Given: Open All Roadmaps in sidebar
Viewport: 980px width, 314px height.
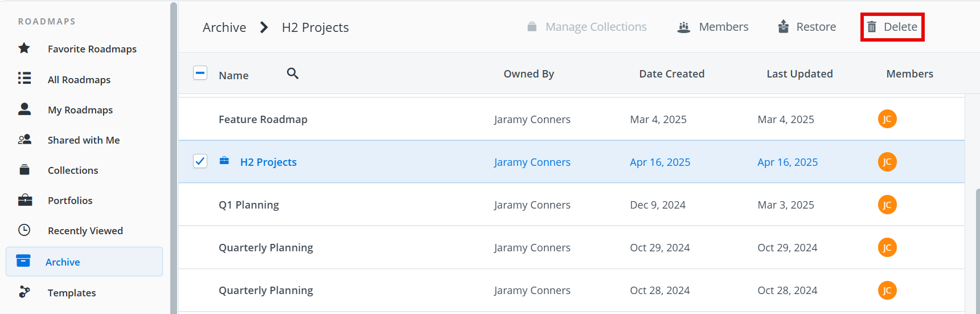Looking at the screenshot, I should click(x=79, y=80).
